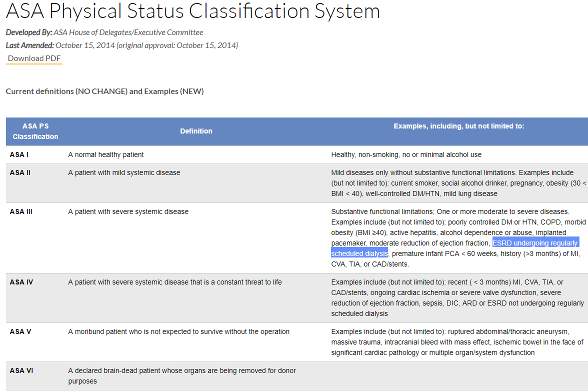This screenshot has width=588, height=391.
Task: Select the ASA VI row label
Action: 21,370
